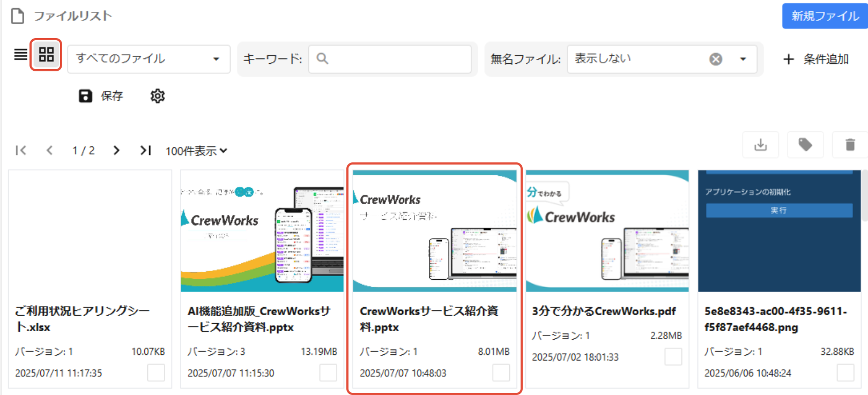Save the filter with 保存
The height and width of the screenshot is (395, 868).
click(101, 96)
